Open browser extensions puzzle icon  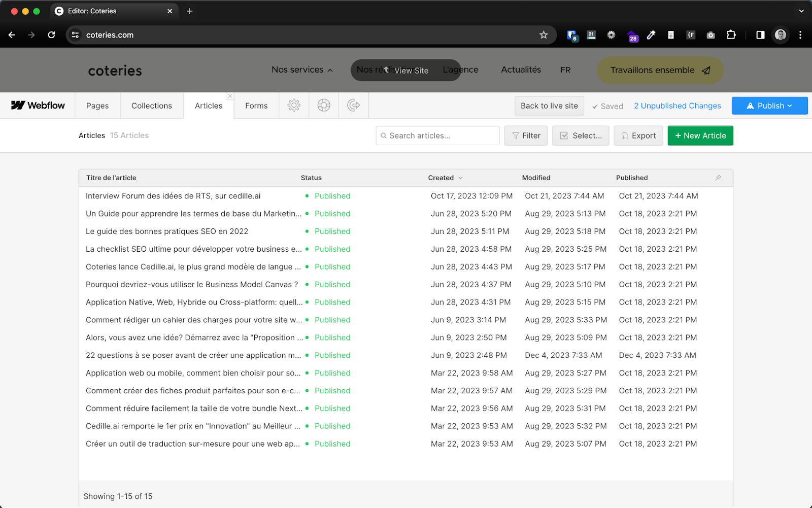(x=731, y=35)
